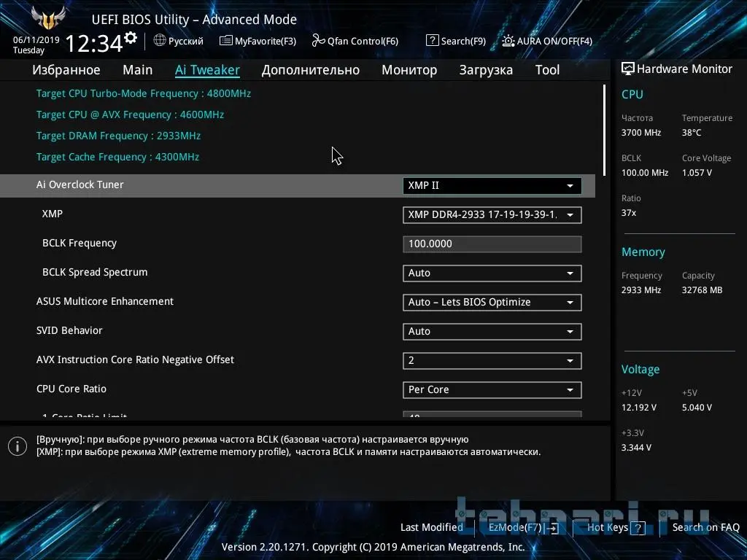
Task: Click the Core Voltage 1.057 V value
Action: 697,173
